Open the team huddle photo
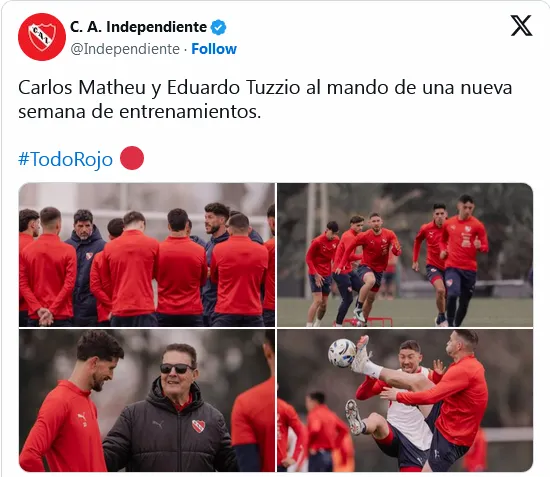Image resolution: width=550 pixels, height=477 pixels. tap(147, 255)
